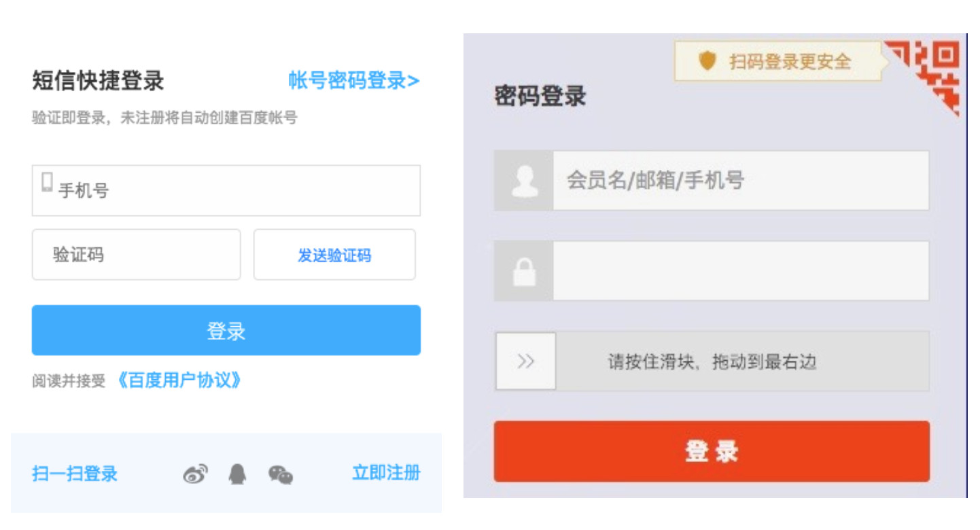Screen dimensions: 980x530
Task: Click the empty password input field
Action: pos(740,271)
